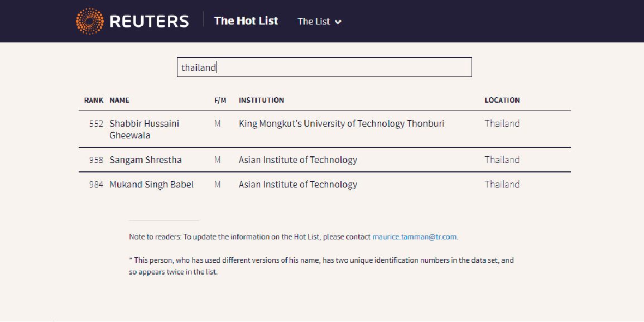Screen dimensions: 644x322
Task: Click the chevron arrow beside The List
Action: pos(338,22)
